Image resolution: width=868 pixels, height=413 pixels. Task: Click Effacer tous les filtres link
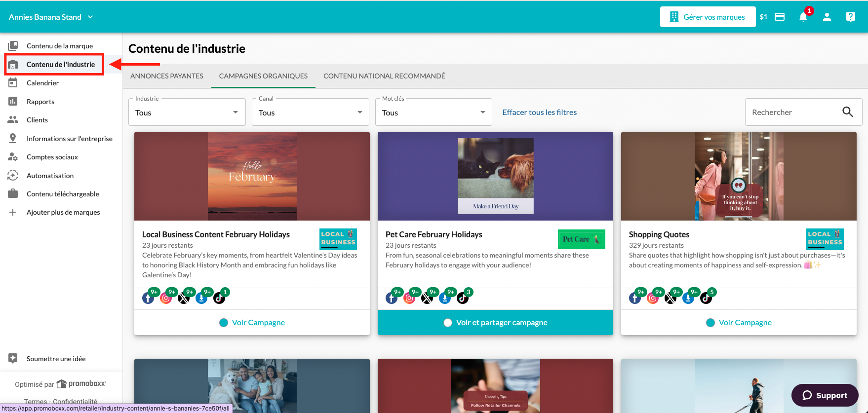click(540, 113)
